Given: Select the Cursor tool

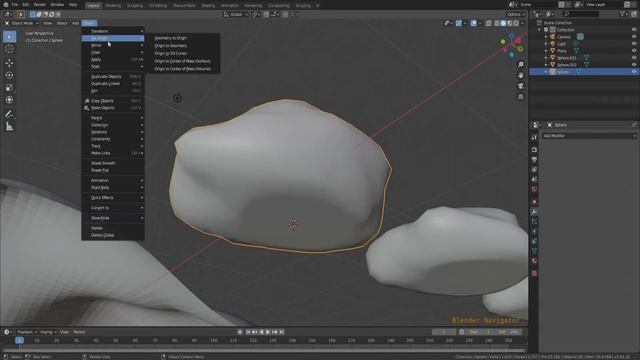Looking at the screenshot, I should 9,49.
